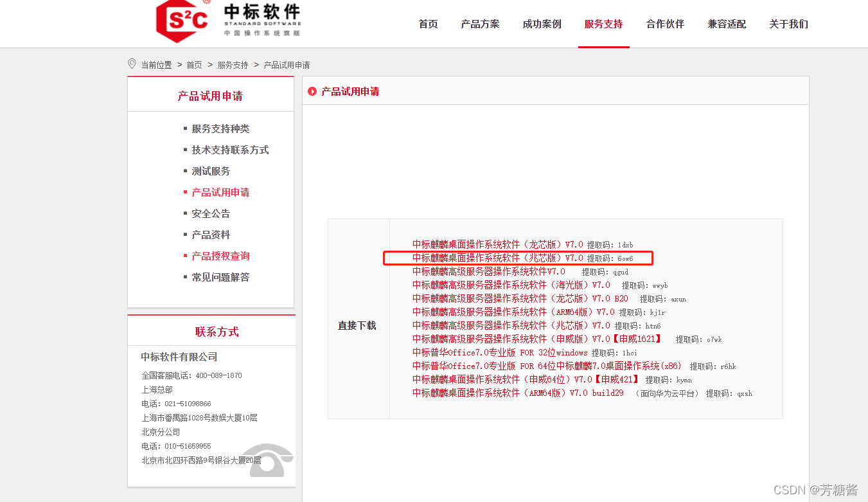Download 高级服务器操作系统软件（兆芯版）V7.0
This screenshot has width=868, height=502.
point(511,326)
